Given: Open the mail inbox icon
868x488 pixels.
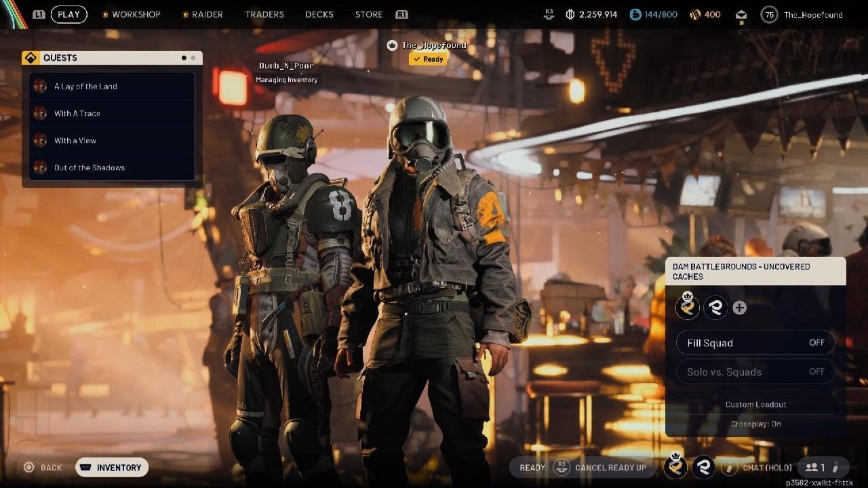Looking at the screenshot, I should click(x=741, y=14).
